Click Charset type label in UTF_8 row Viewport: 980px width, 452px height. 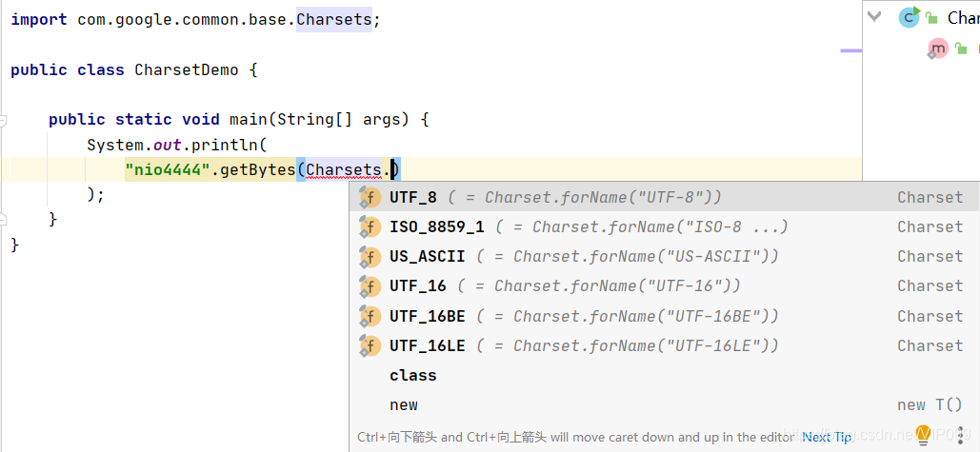pyautogui.click(x=930, y=197)
